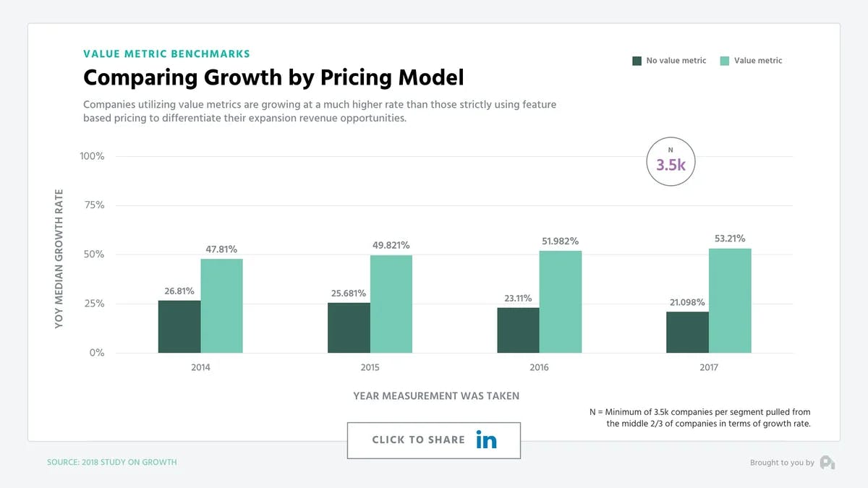Click the 2014 no value metric bar
Viewport: 868px width, 488px height.
click(x=179, y=327)
